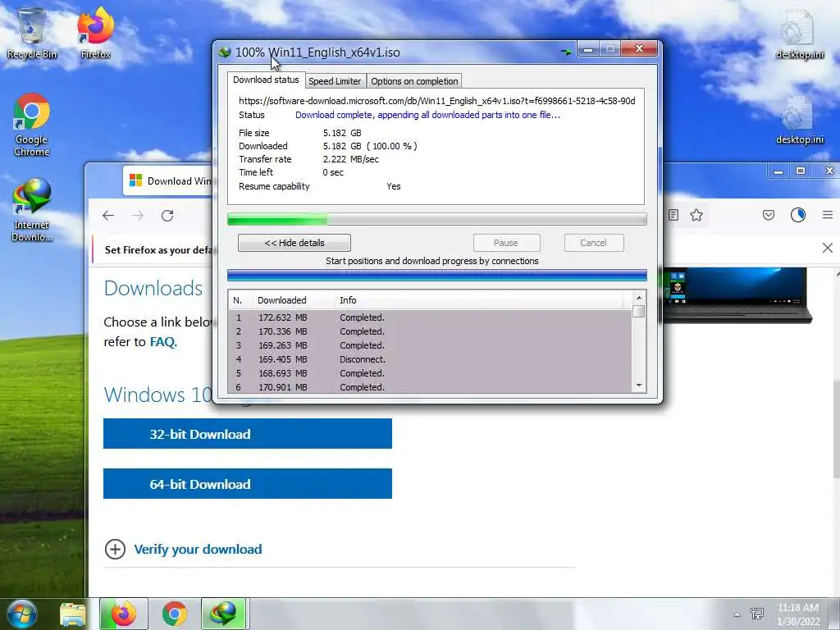
Task: Launch Chrome from the taskbar
Action: point(175,614)
